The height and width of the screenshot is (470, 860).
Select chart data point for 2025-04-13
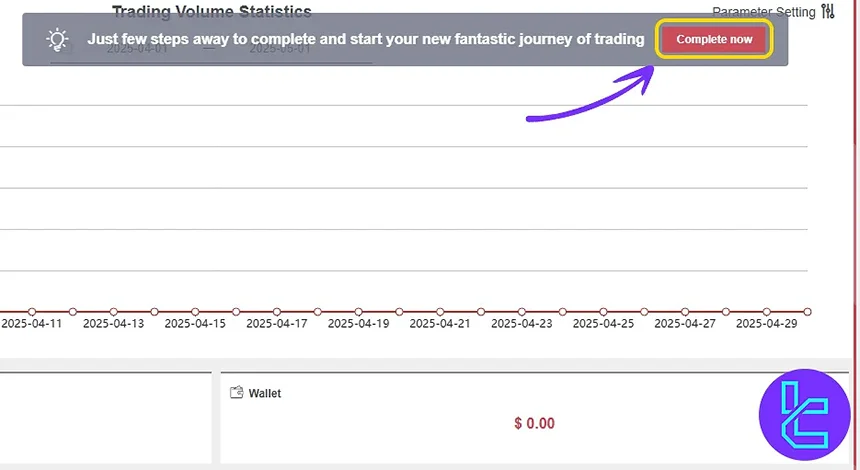pos(113,312)
